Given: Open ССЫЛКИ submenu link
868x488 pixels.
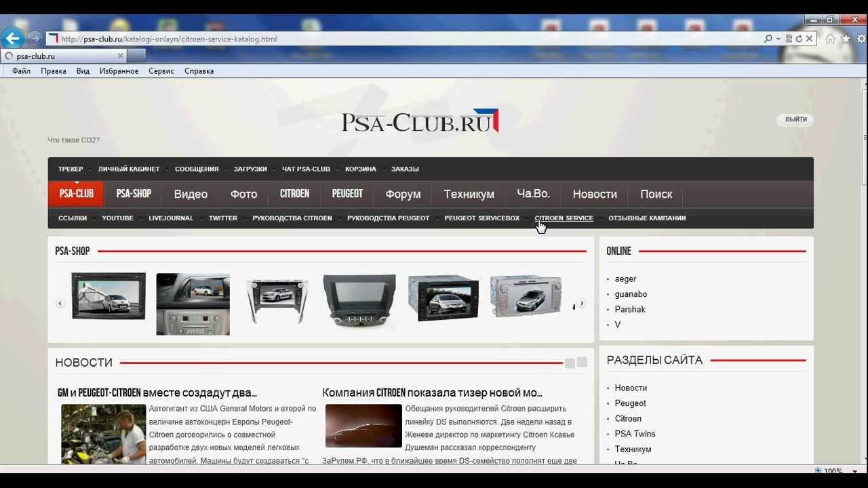Looking at the screenshot, I should coord(73,218).
